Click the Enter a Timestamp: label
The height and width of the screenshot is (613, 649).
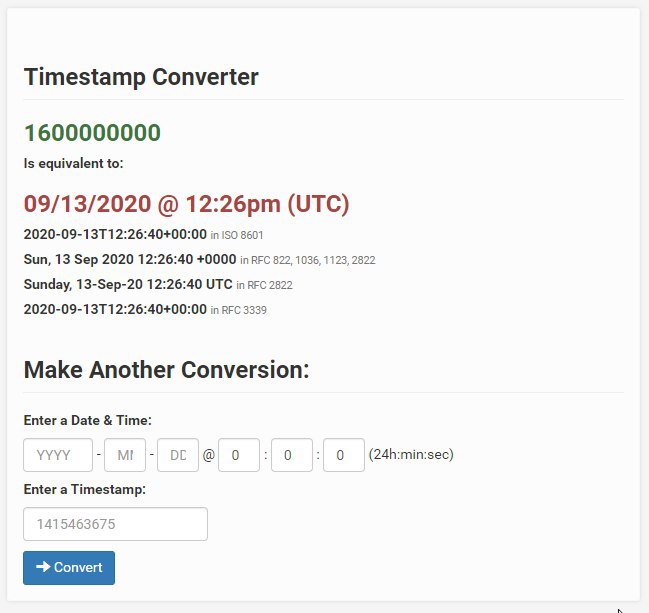(85, 489)
